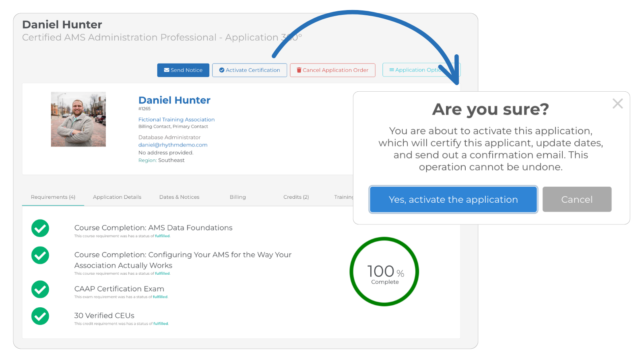Image resolution: width=644 pixels, height=362 pixels.
Task: Click the checkmark icon beside Activate Certification
Action: pos(222,70)
